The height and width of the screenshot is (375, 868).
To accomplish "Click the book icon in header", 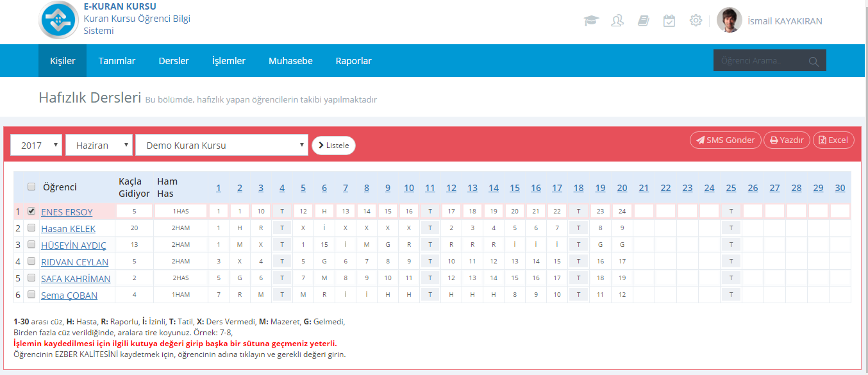I will click(x=644, y=21).
